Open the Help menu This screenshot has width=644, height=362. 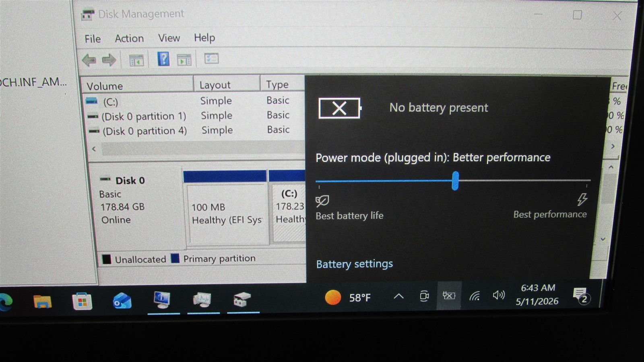click(x=204, y=37)
